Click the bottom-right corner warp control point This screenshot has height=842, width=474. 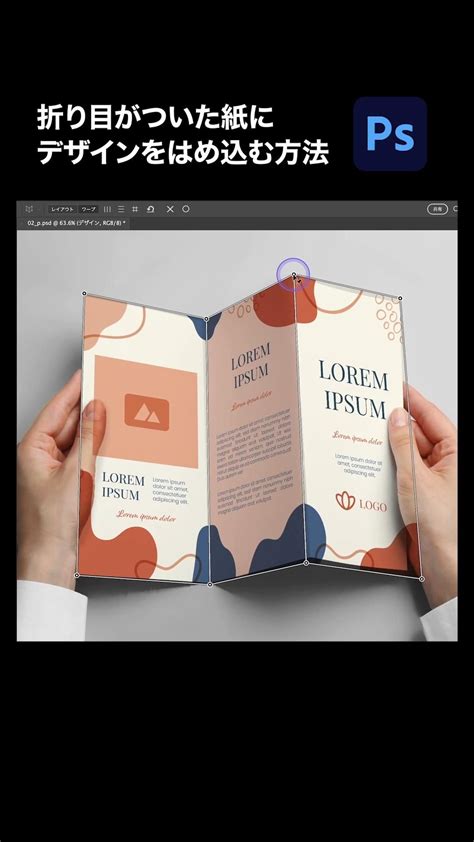click(x=421, y=579)
